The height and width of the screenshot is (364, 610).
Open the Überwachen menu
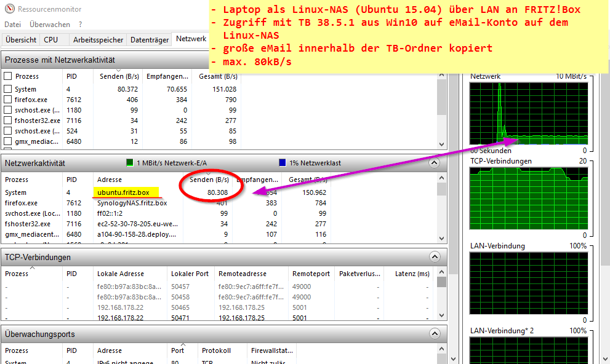pos(49,24)
